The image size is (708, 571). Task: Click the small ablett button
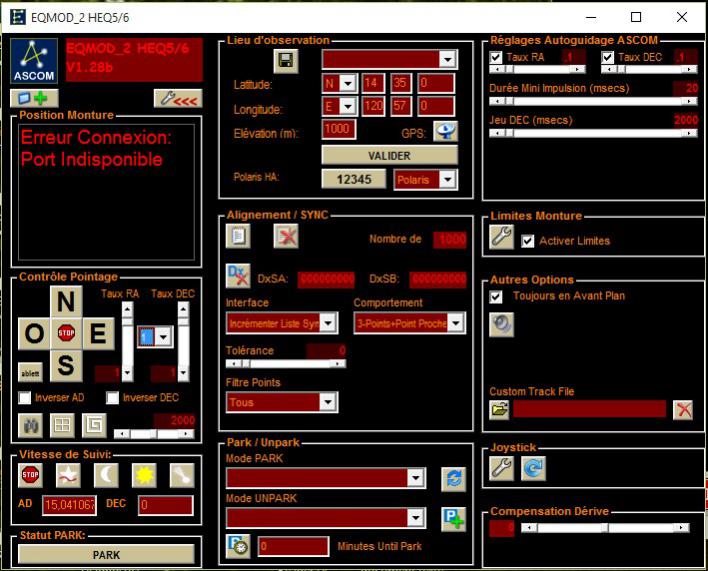point(30,373)
